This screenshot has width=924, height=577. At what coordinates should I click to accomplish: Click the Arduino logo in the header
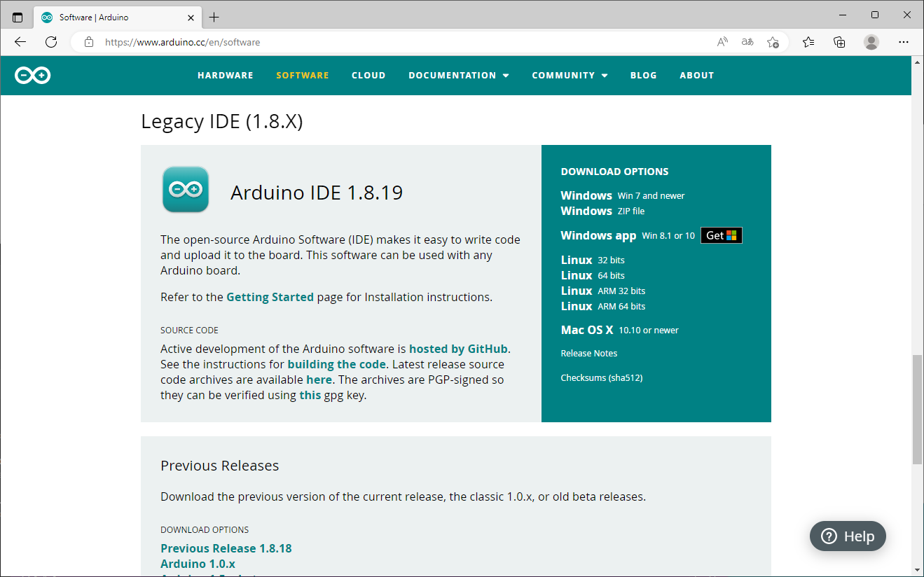pyautogui.click(x=33, y=76)
